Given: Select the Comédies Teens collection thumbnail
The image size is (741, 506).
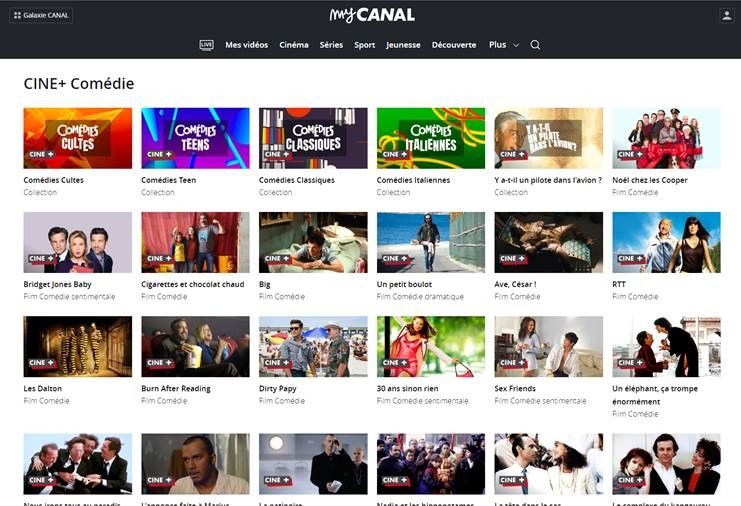Looking at the screenshot, I should point(195,138).
